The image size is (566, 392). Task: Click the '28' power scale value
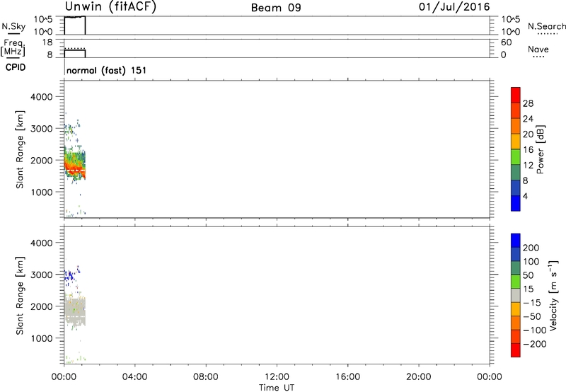[528, 103]
